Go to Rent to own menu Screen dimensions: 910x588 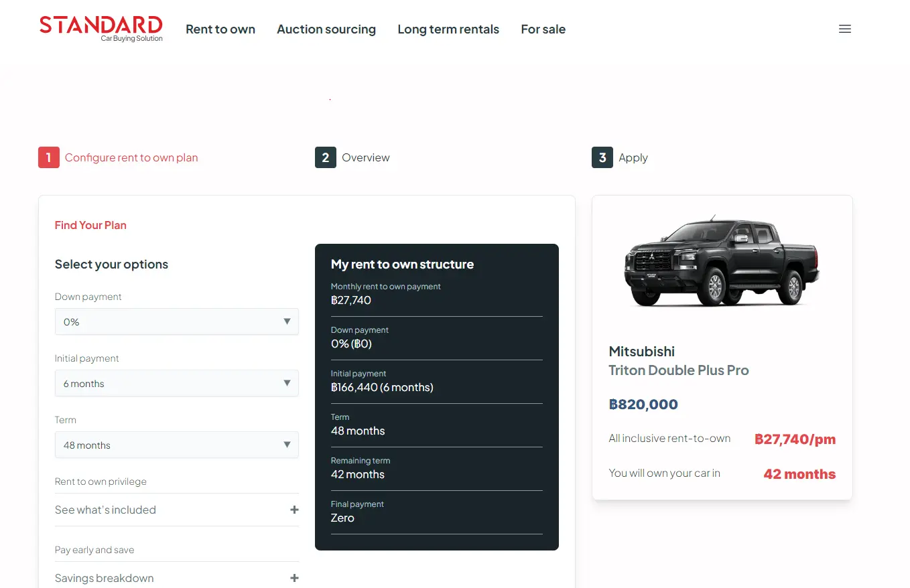click(x=220, y=29)
